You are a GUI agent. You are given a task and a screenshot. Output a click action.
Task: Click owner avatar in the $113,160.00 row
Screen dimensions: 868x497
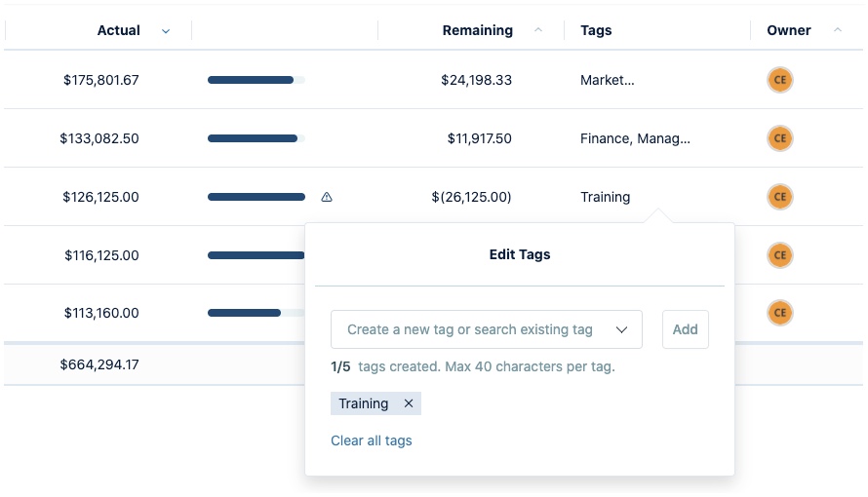tap(779, 313)
